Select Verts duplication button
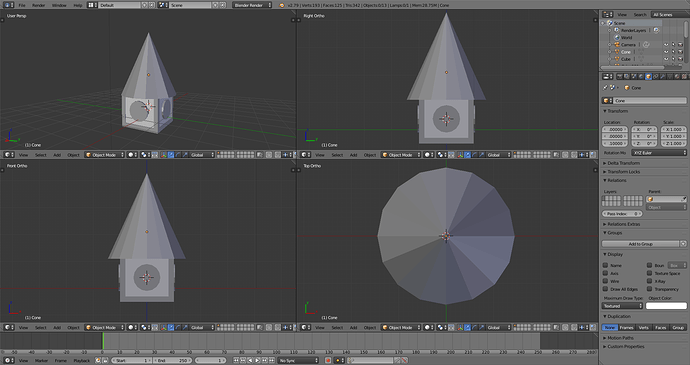The image size is (690, 365). pos(643,327)
